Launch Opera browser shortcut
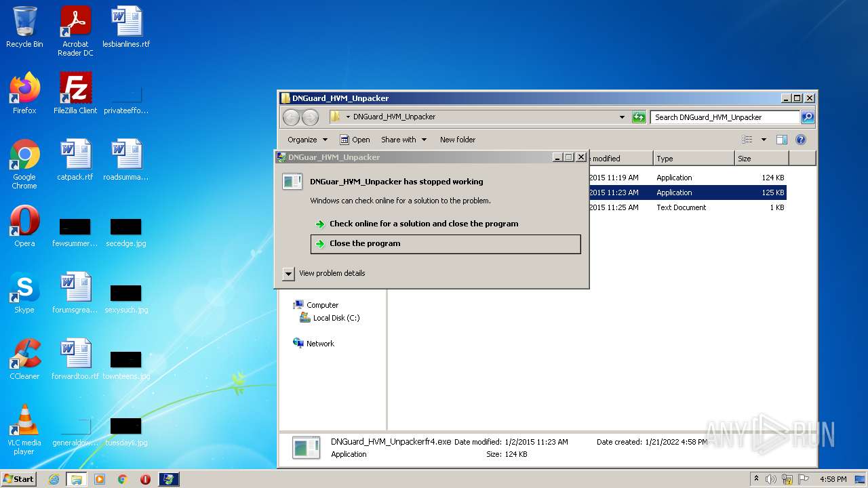 (24, 226)
